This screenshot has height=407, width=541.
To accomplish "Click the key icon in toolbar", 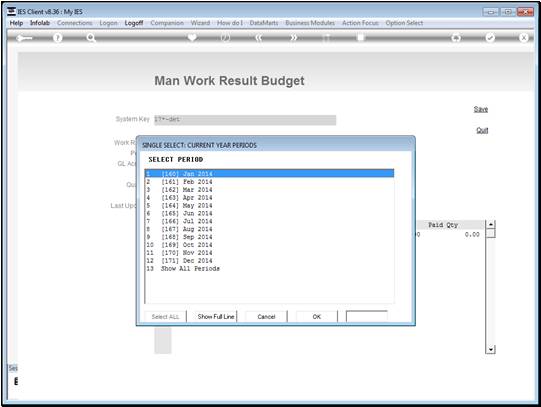I will [24, 38].
